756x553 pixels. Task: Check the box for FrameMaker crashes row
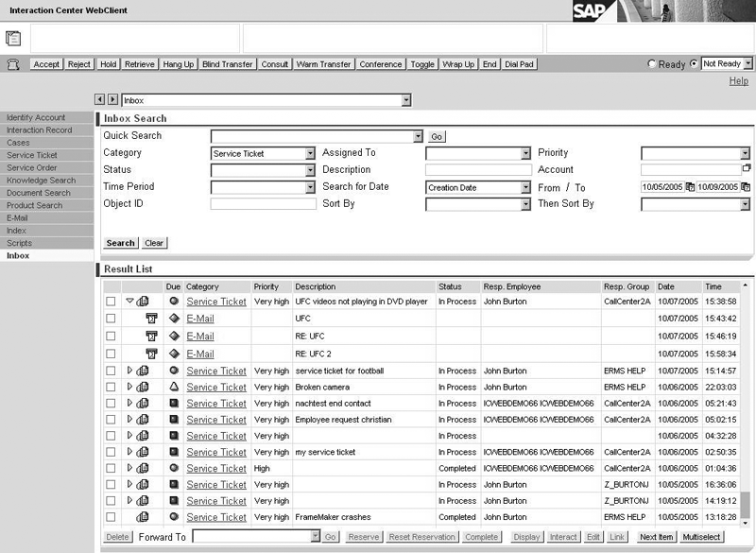pos(111,517)
